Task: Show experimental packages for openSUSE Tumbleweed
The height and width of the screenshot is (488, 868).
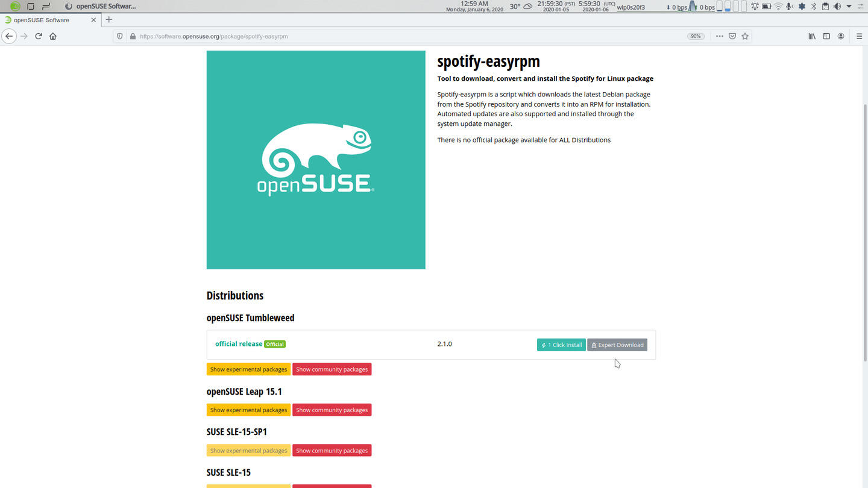Action: coord(248,369)
